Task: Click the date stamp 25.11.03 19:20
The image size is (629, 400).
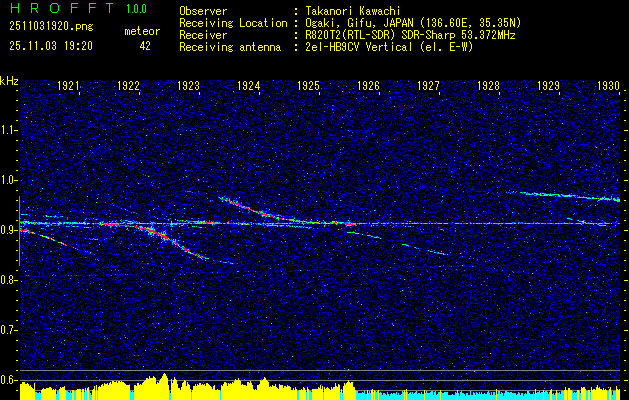Action: (51, 46)
